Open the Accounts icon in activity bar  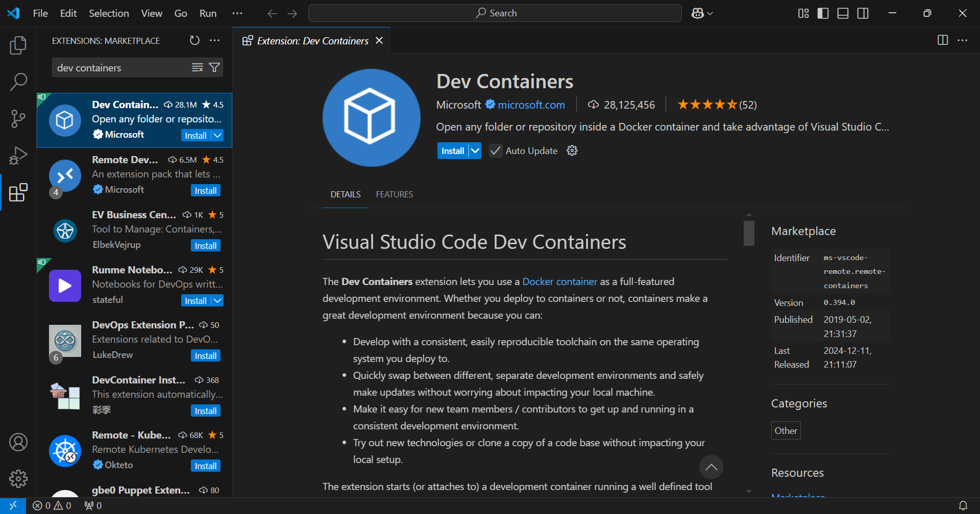point(18,442)
